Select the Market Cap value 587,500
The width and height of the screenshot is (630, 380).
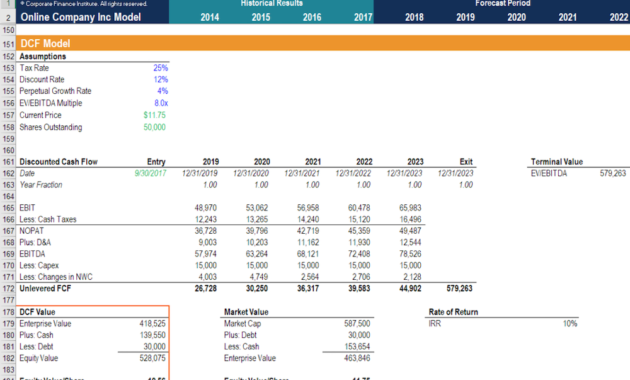[x=357, y=323]
